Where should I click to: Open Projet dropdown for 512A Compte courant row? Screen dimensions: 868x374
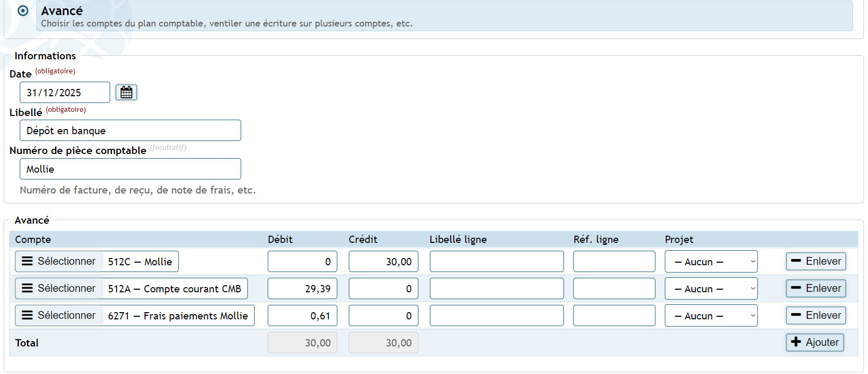pos(711,289)
